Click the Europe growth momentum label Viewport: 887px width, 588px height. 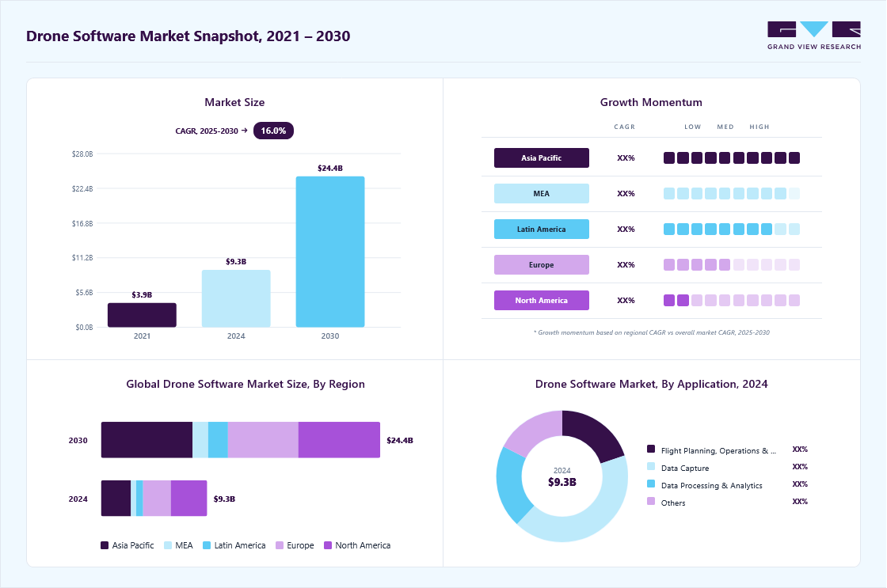pos(542,264)
